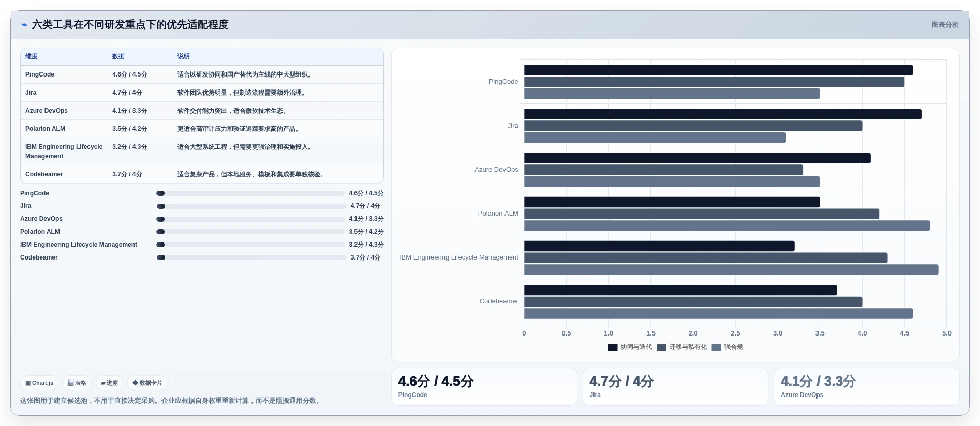The width and height of the screenshot is (980, 426).
Task: Click the PingCode 协同与迭代 chart bar
Action: pos(718,70)
